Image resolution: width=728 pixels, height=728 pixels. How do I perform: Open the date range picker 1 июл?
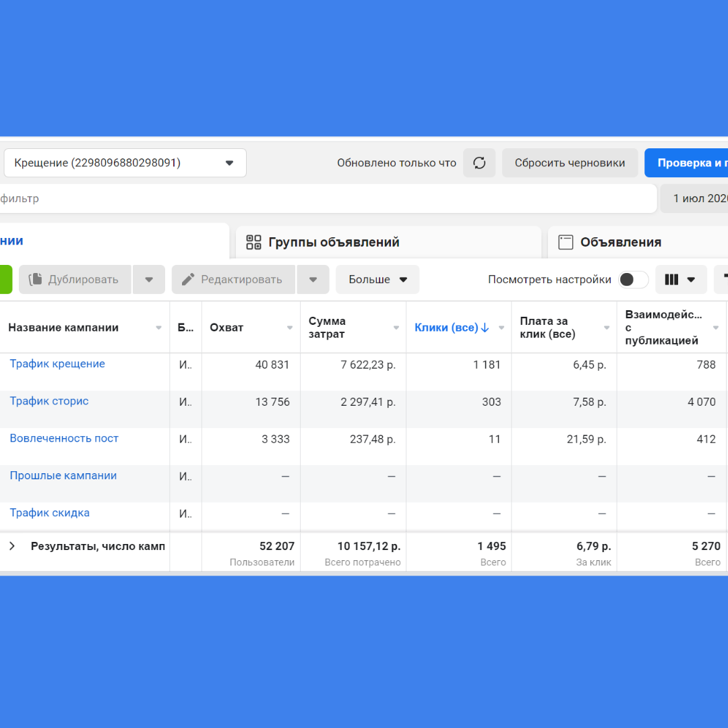pos(694,199)
